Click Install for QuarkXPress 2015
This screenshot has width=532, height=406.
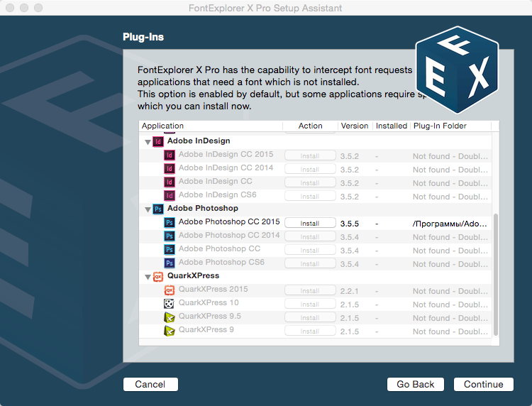click(310, 290)
